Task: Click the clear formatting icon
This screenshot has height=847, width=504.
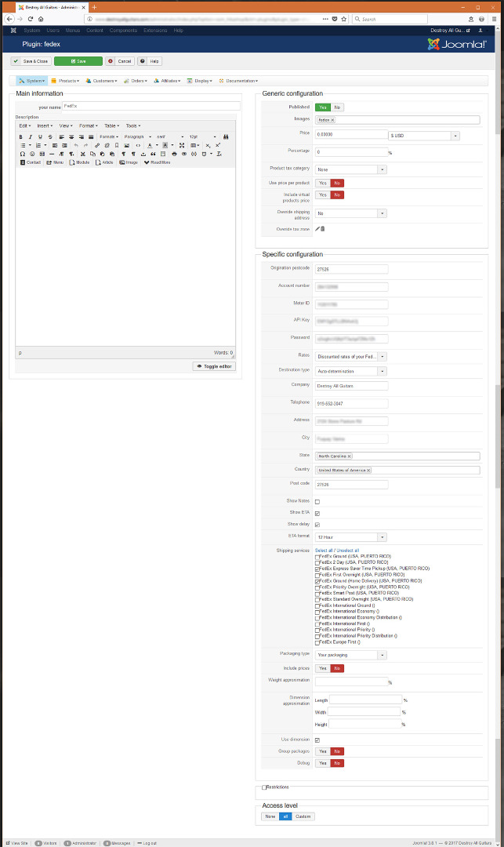Action: coord(219,154)
